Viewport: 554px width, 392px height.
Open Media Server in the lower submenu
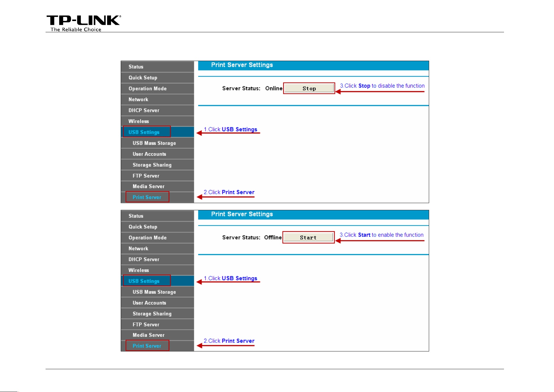[157, 335]
